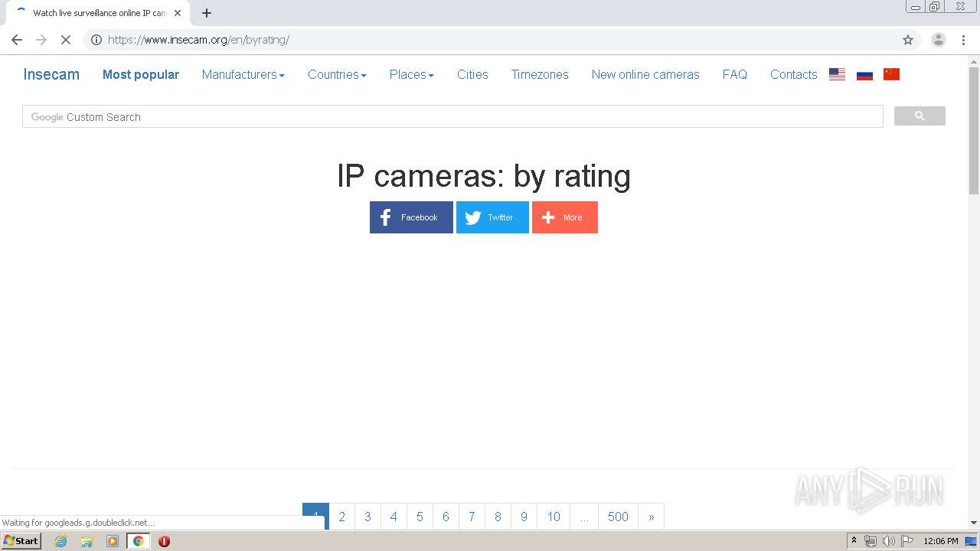The height and width of the screenshot is (551, 980).
Task: Go to results page 10
Action: [x=554, y=517]
